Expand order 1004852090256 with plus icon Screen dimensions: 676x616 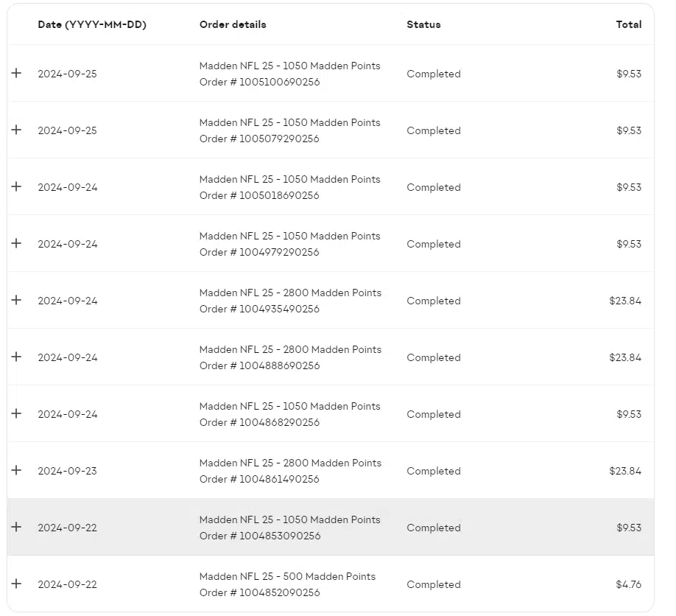[x=16, y=584]
